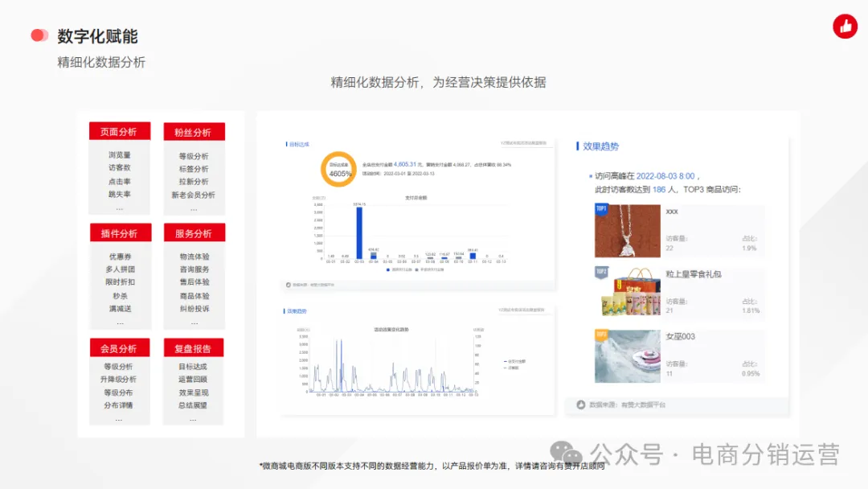
Task: Click the 2022-08-03 8:00 peak time link
Action: pyautogui.click(x=665, y=176)
